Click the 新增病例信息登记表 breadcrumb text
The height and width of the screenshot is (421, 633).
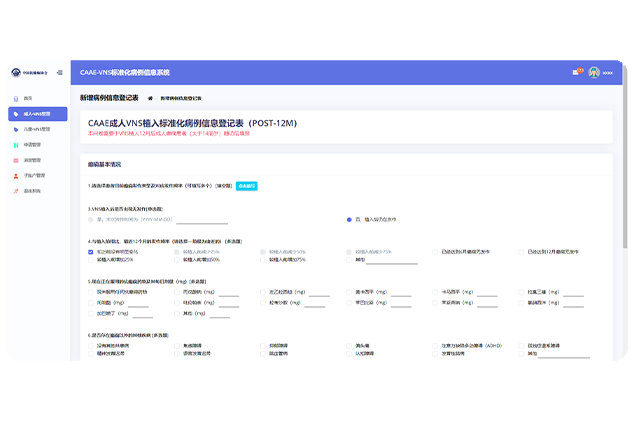pyautogui.click(x=181, y=98)
